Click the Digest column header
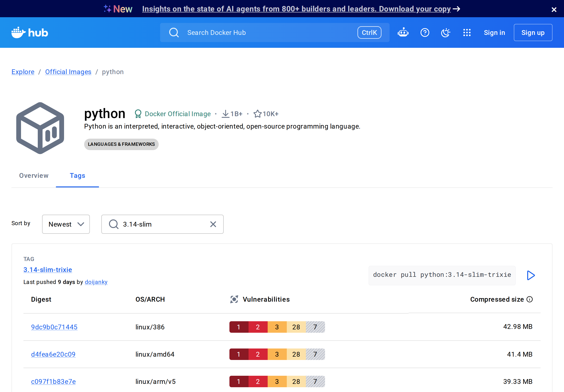 [x=41, y=299]
